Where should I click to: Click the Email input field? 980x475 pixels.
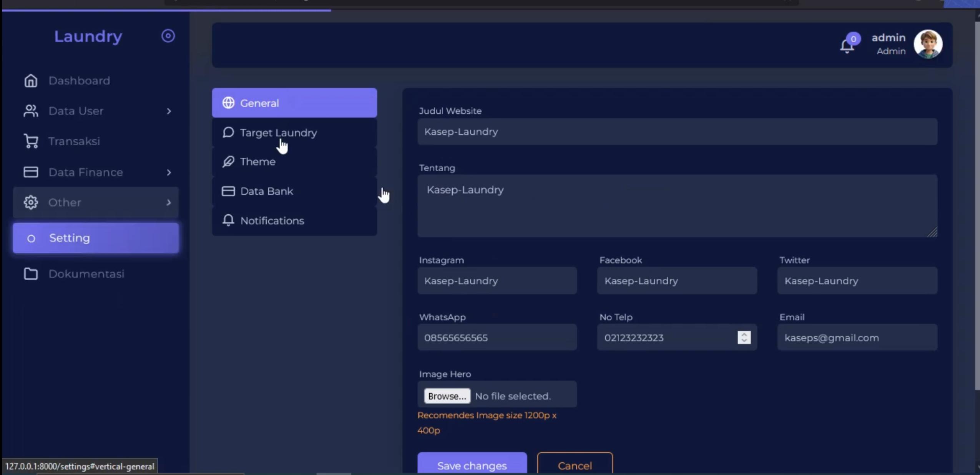(857, 338)
